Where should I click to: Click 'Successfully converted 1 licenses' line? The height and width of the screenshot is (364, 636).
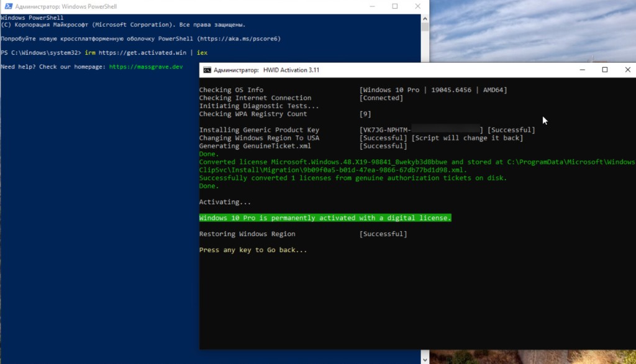353,178
